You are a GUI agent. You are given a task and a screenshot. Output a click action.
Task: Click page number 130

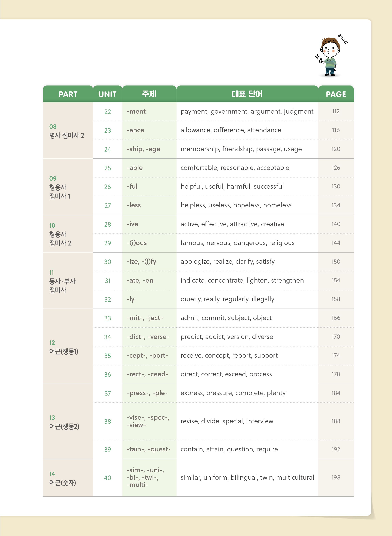[x=336, y=186]
